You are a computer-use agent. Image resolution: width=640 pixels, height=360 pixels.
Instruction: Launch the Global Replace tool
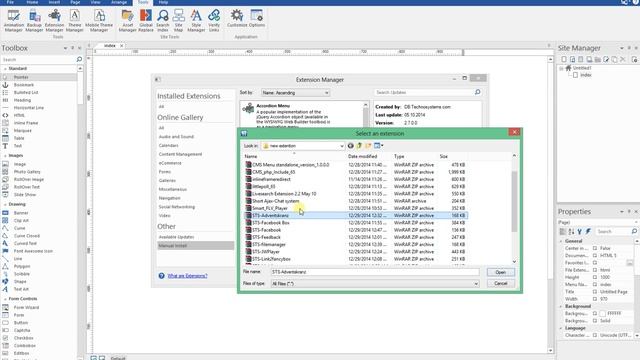tap(146, 20)
